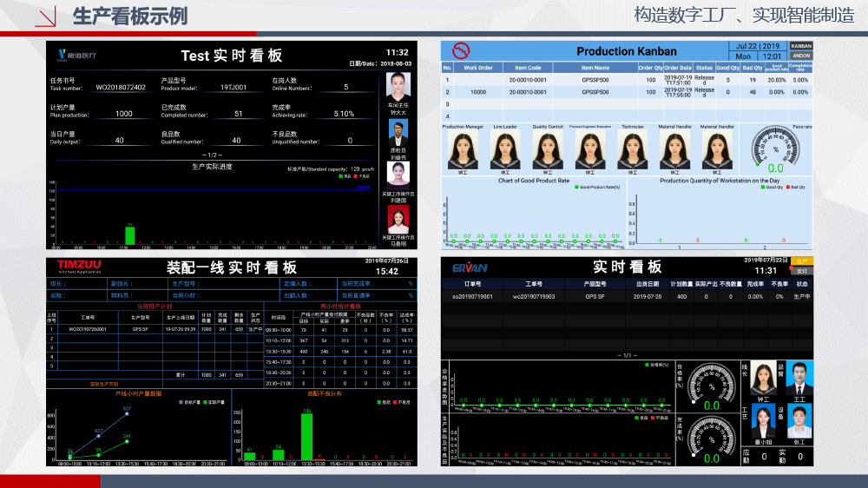Screen dimensions: 868x488
Task: Open the 张工 equipment photo on ERVAN board
Action: (x=799, y=422)
